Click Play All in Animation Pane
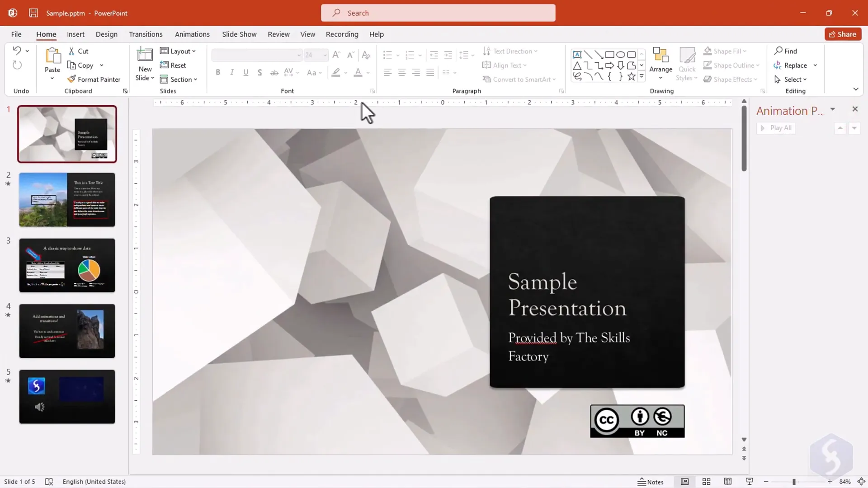 (776, 128)
